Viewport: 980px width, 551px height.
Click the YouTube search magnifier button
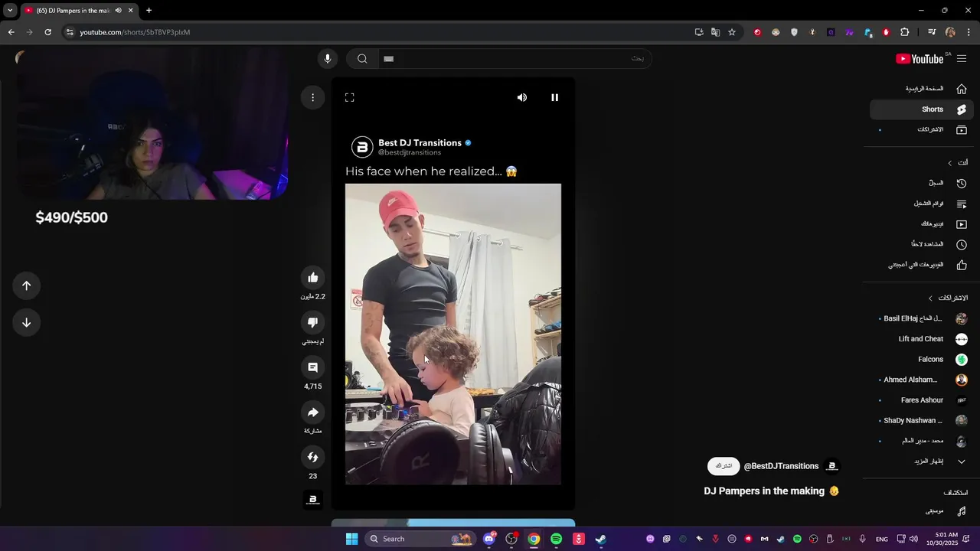pos(362,59)
